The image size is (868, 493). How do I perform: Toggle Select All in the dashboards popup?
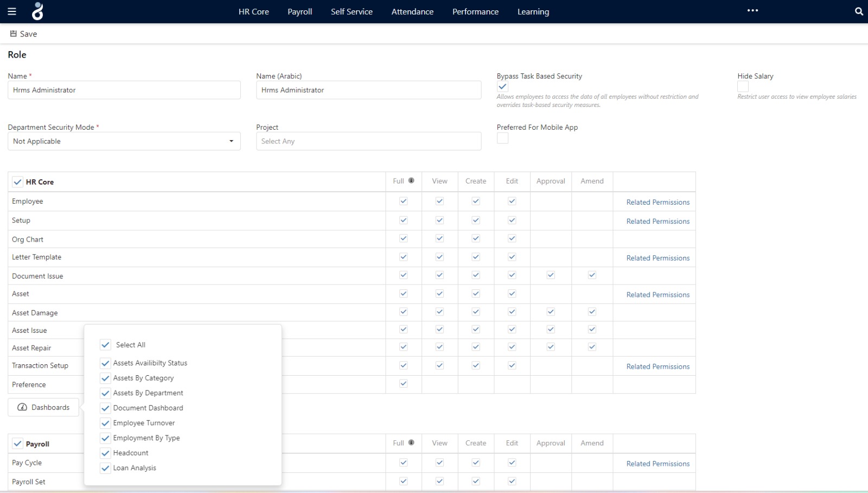[x=105, y=344]
